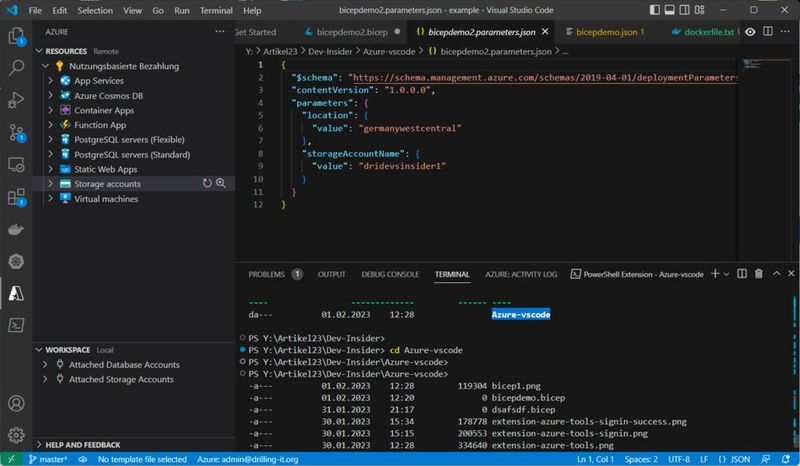Create new terminal with plus icon
The image size is (800, 466).
(715, 274)
